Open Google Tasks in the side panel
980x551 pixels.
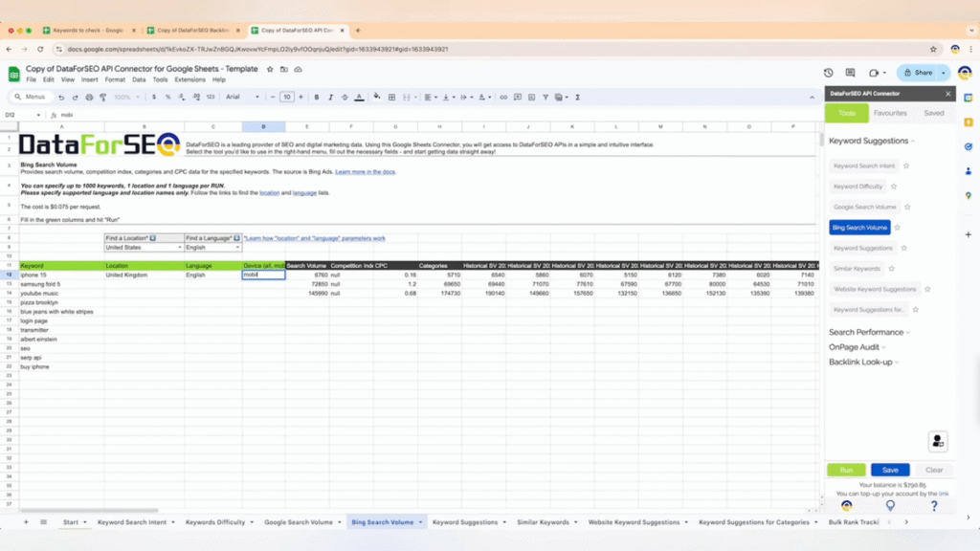click(969, 146)
